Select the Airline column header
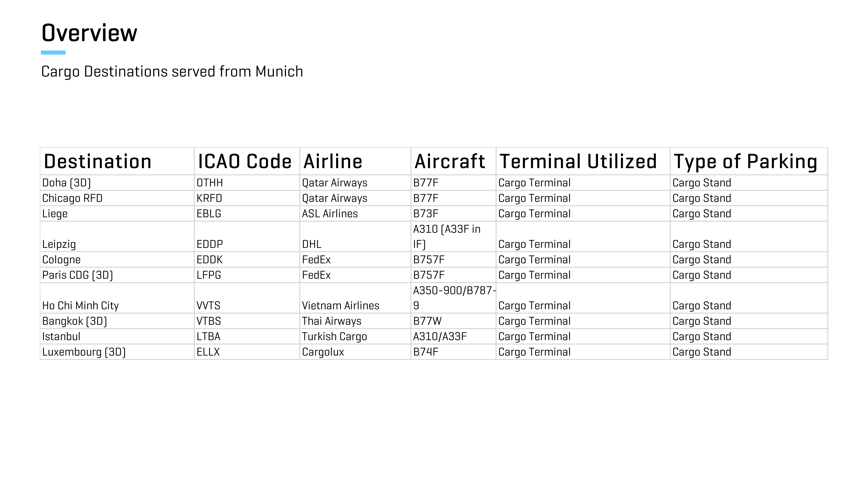This screenshot has height=488, width=868. (x=355, y=161)
